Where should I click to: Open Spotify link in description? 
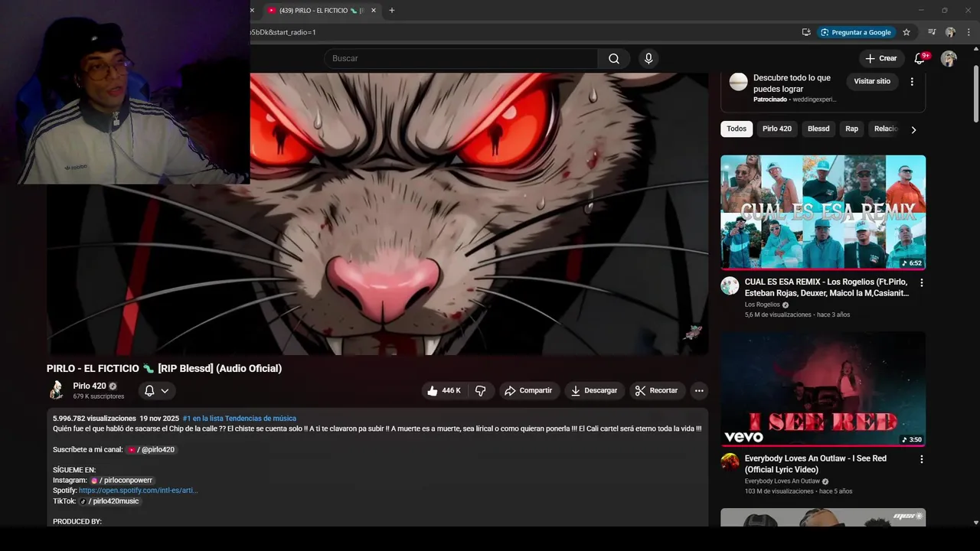pyautogui.click(x=139, y=491)
